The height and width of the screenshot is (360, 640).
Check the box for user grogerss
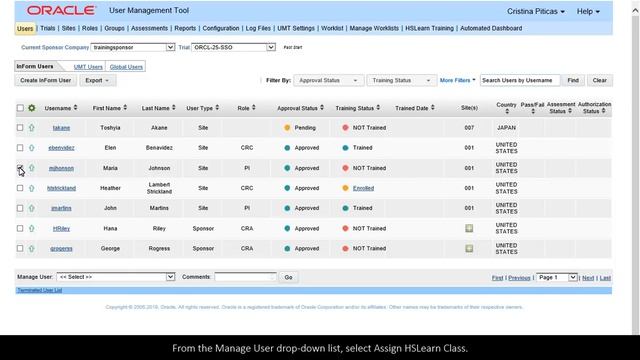(20, 248)
